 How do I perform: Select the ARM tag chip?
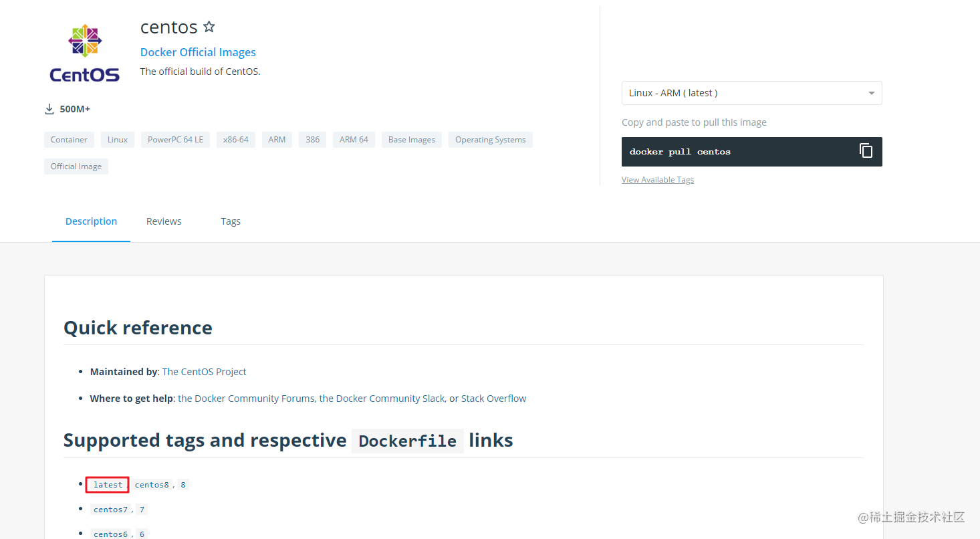277,140
